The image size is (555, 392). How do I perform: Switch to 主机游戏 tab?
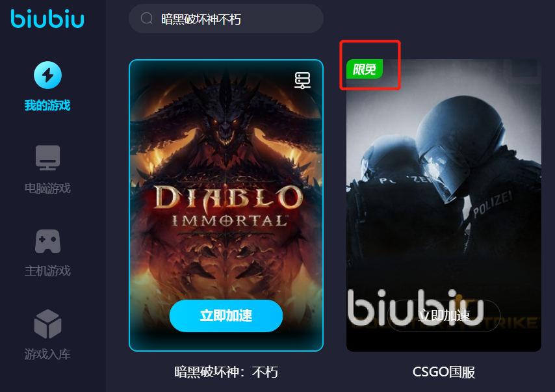point(47,271)
